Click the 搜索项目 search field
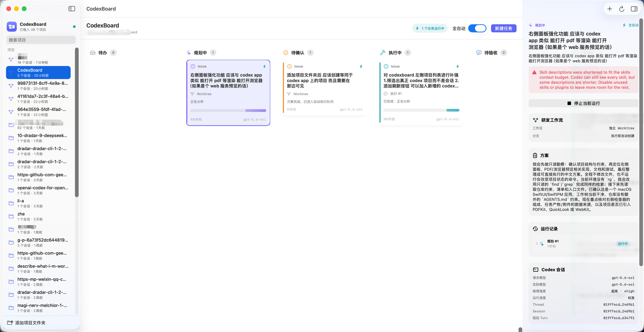The height and width of the screenshot is (332, 644). pyautogui.click(x=41, y=40)
